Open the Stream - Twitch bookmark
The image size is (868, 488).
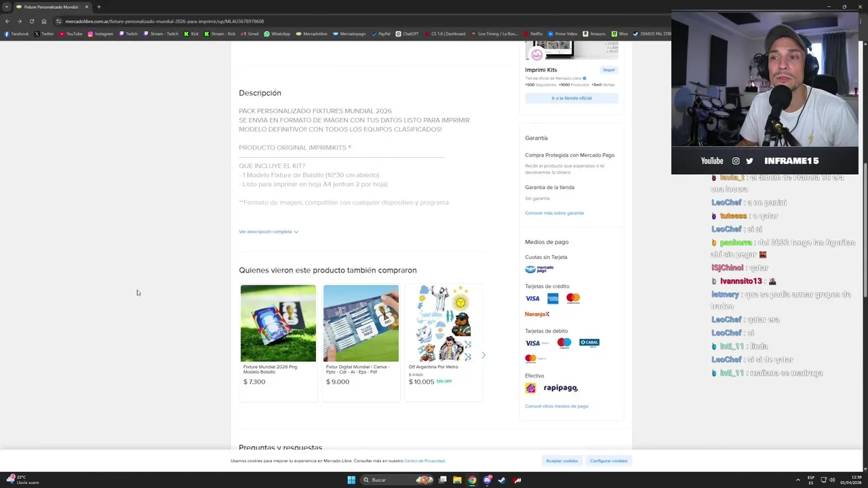(160, 34)
